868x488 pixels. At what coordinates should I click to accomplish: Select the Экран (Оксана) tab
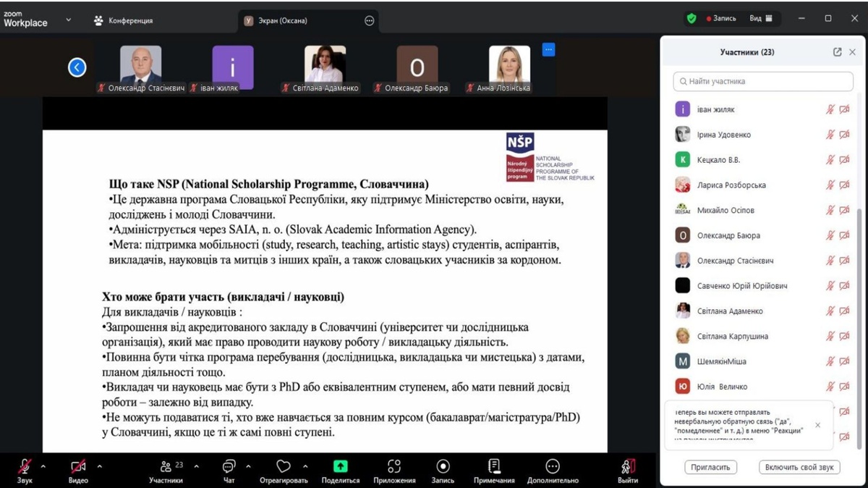[285, 21]
